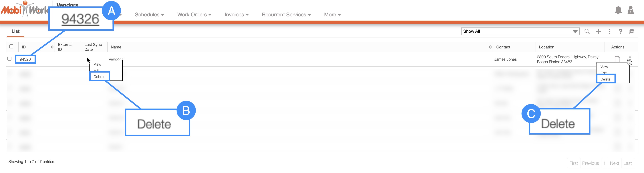Click the plus icon to add vendor
The image size is (644, 173).
(x=598, y=31)
